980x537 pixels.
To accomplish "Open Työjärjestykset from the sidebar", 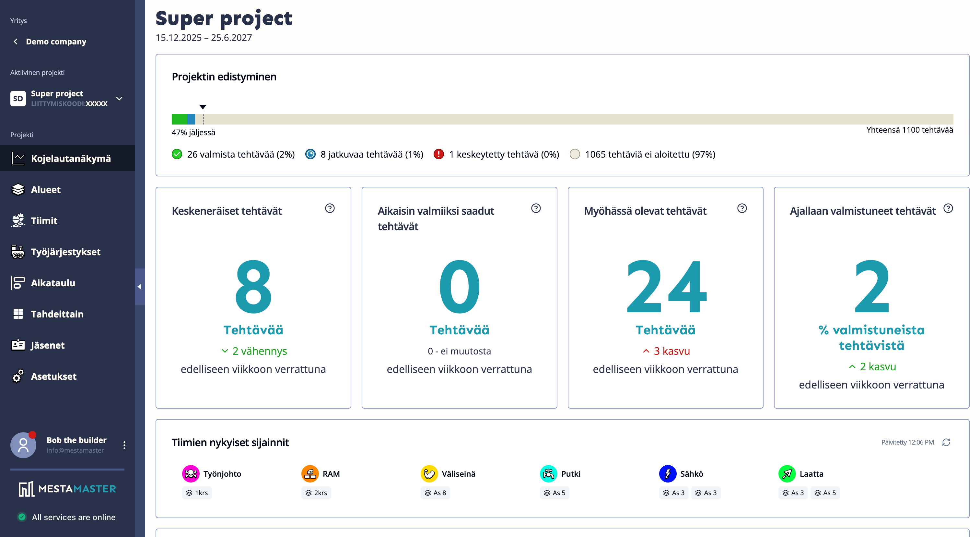I will 65,252.
